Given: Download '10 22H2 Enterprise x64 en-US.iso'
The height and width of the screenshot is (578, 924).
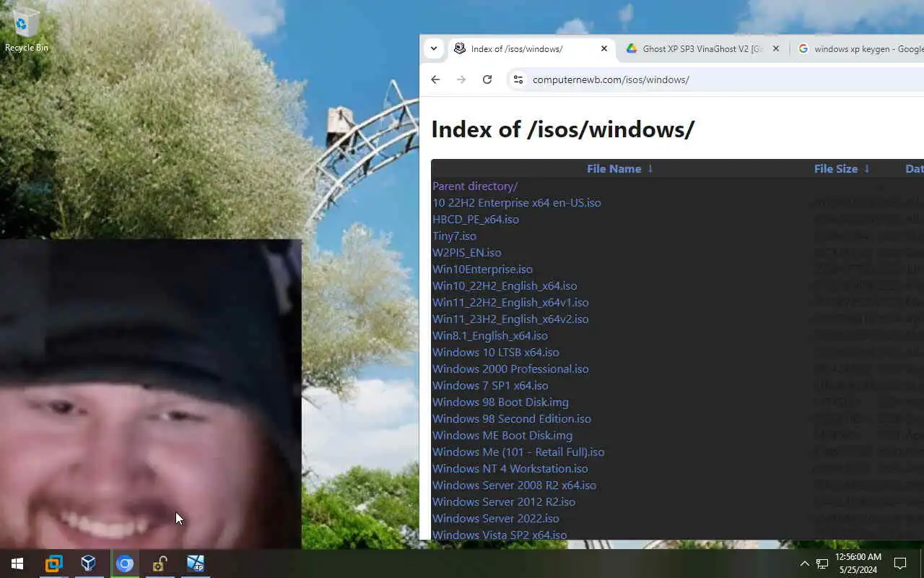Looking at the screenshot, I should click(517, 202).
